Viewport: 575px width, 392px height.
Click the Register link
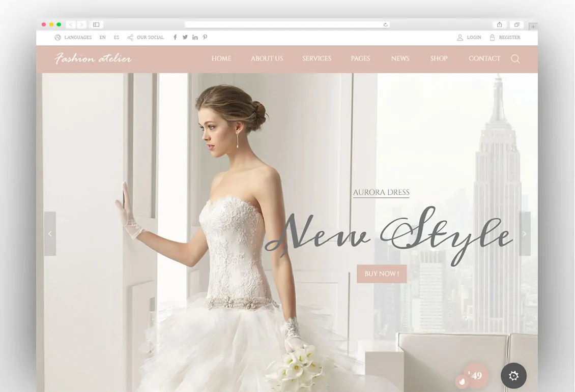510,37
